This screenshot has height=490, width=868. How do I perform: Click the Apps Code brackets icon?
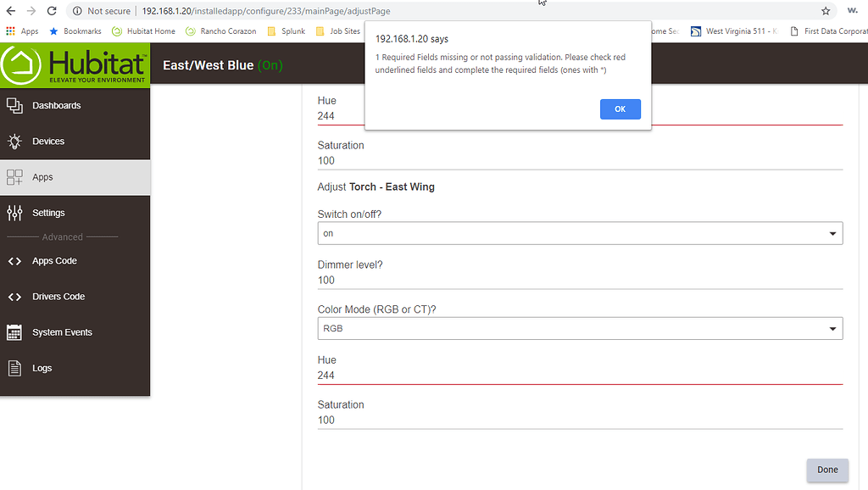[x=14, y=261]
